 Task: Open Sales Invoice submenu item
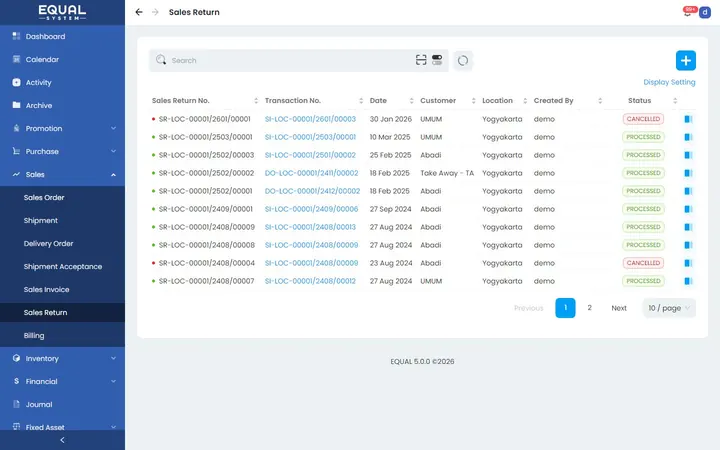[62, 289]
